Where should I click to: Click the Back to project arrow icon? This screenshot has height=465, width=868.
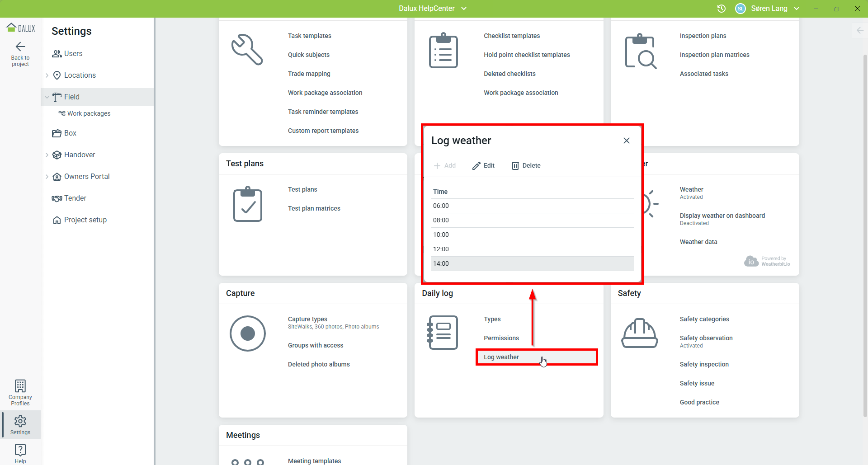20,47
